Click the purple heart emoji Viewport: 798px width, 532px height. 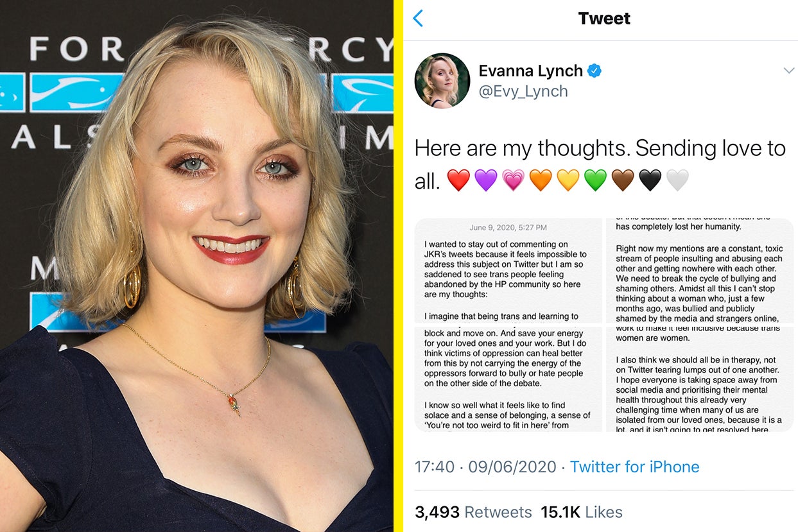pos(486,180)
